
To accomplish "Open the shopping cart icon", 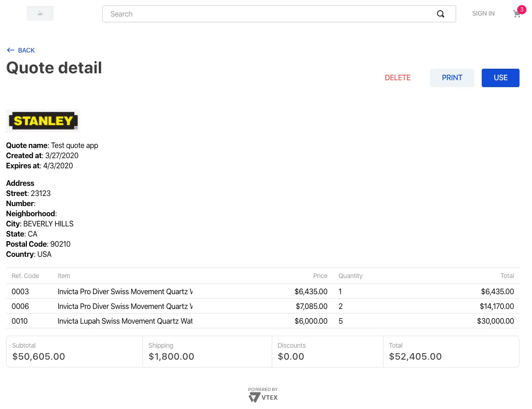I will (516, 14).
